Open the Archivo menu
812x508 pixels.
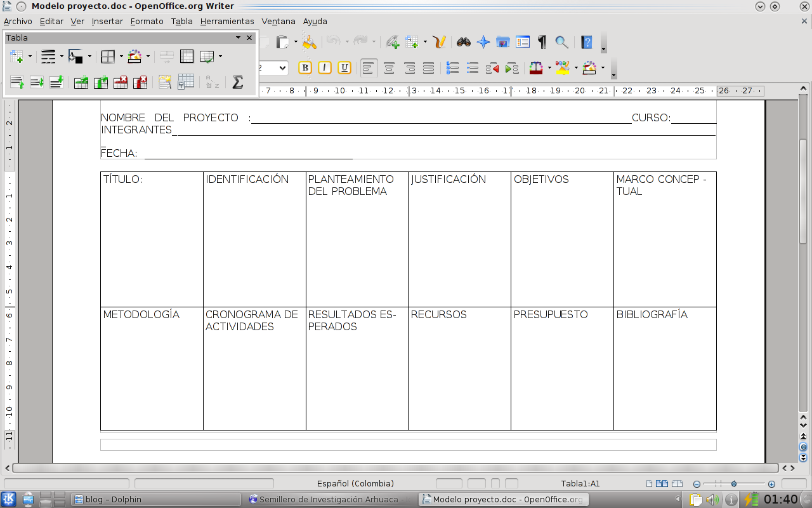(18, 21)
